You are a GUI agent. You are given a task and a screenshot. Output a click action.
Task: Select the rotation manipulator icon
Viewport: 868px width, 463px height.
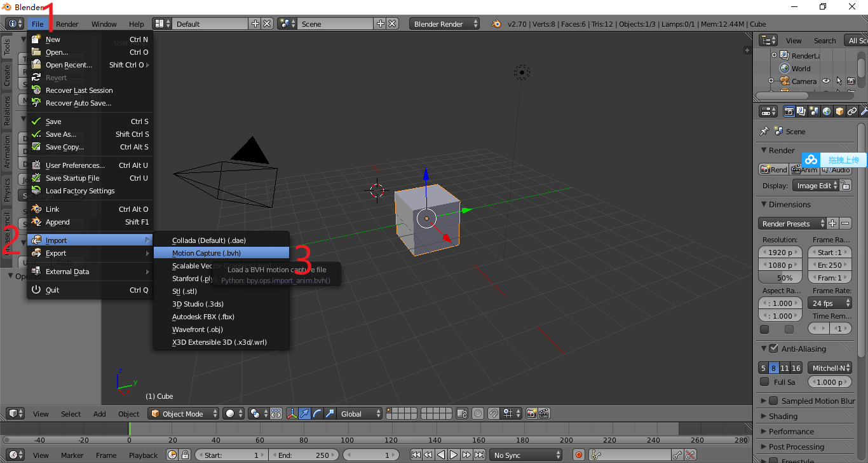[x=317, y=413]
